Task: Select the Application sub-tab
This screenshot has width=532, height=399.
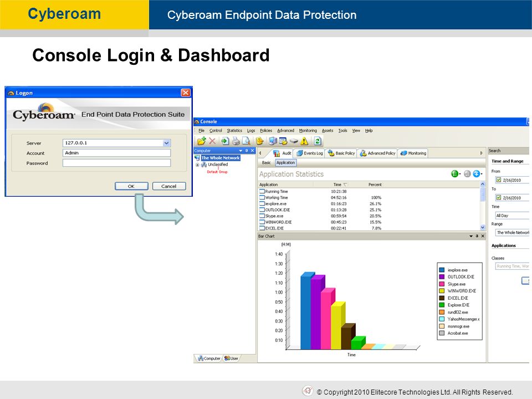Action: coord(286,163)
